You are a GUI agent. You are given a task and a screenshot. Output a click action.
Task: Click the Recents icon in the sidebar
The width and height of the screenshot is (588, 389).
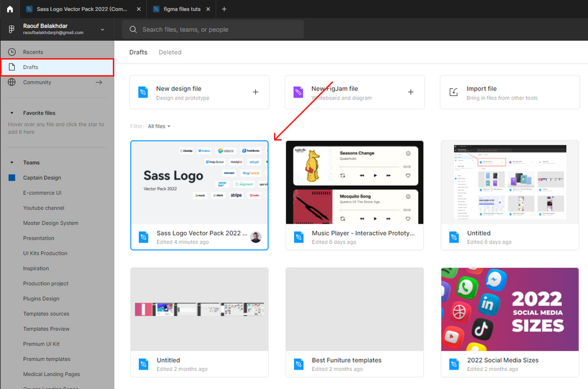(x=12, y=52)
